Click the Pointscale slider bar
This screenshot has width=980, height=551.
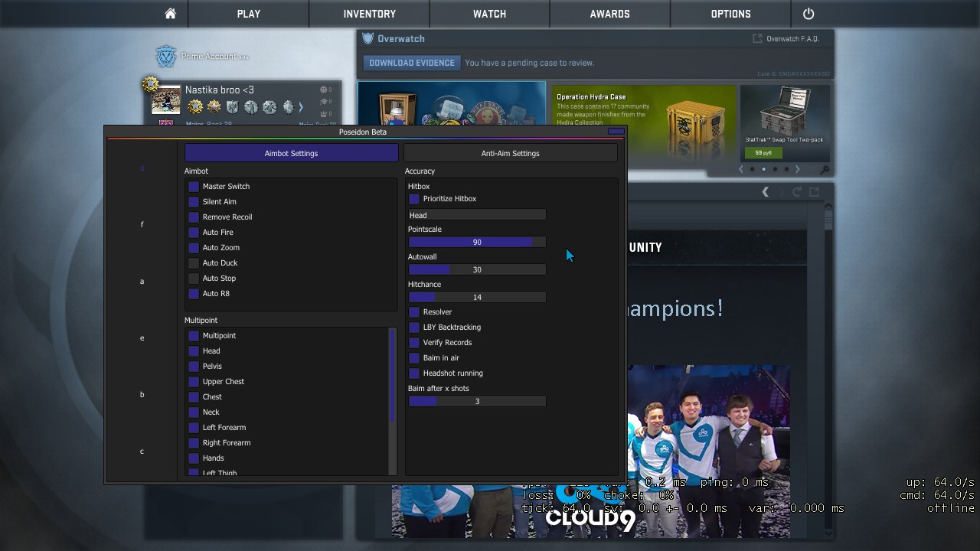point(476,242)
